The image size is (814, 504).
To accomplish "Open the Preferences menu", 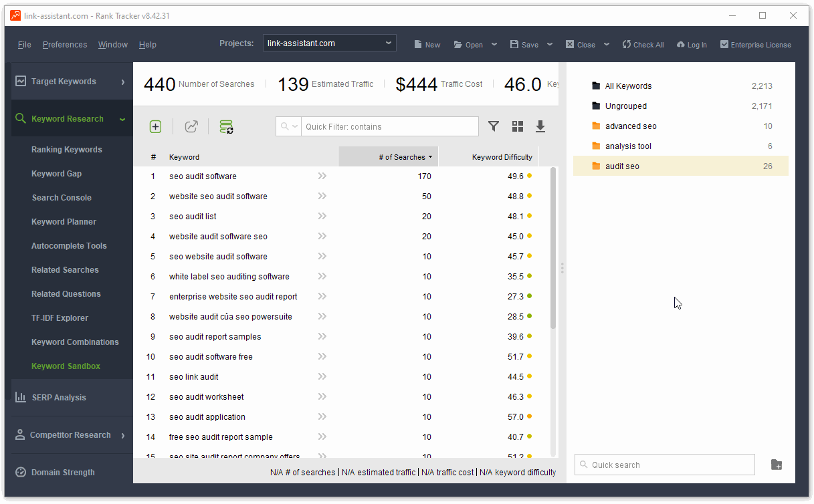I will click(65, 45).
